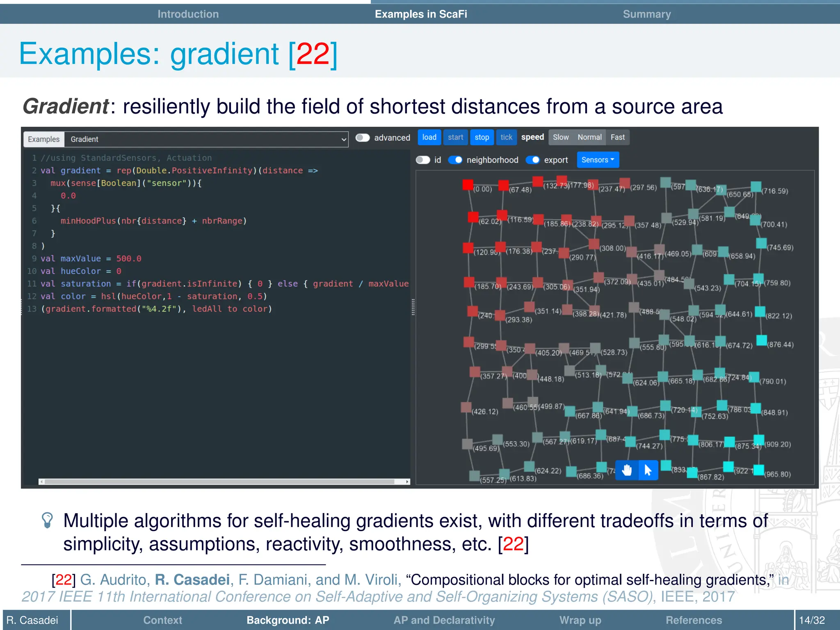Follow the [22] citation after 'etc.'
The width and height of the screenshot is (840, 630).
pos(513,544)
